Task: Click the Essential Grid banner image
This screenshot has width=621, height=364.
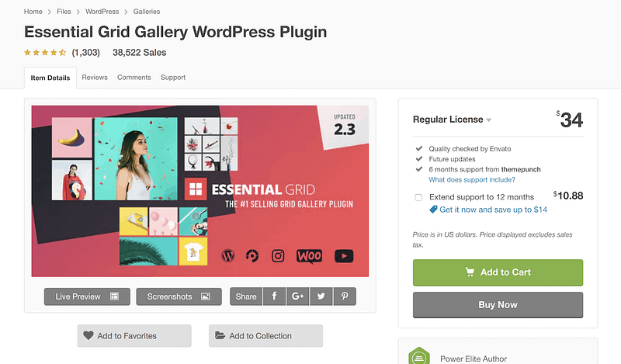Action: [x=200, y=191]
